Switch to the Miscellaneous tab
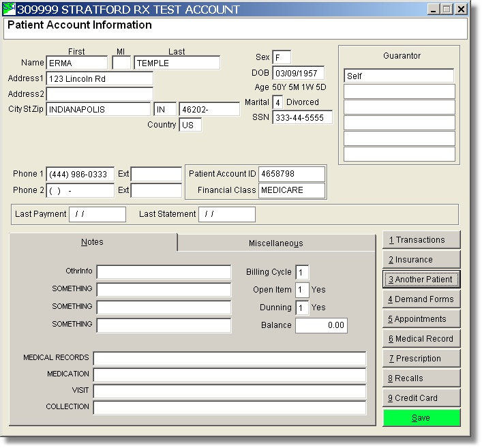The image size is (482, 448). [x=275, y=243]
